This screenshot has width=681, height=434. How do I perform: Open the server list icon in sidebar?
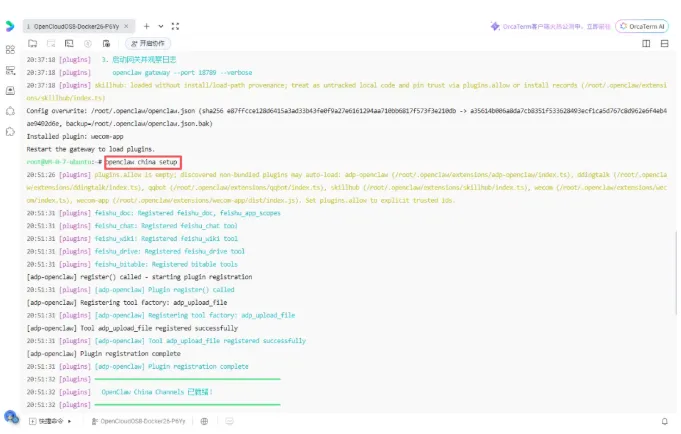click(10, 70)
